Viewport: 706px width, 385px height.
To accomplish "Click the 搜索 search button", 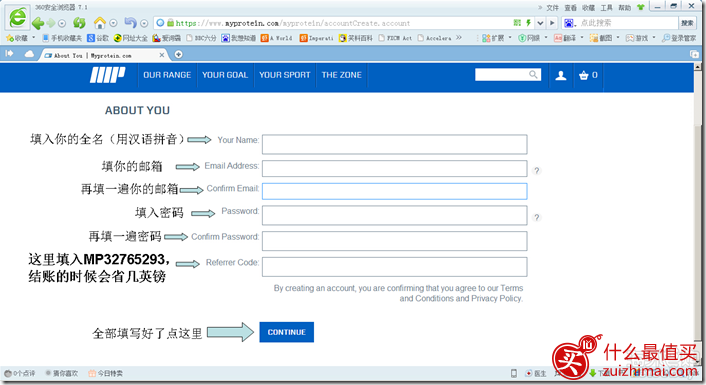I will click(687, 23).
